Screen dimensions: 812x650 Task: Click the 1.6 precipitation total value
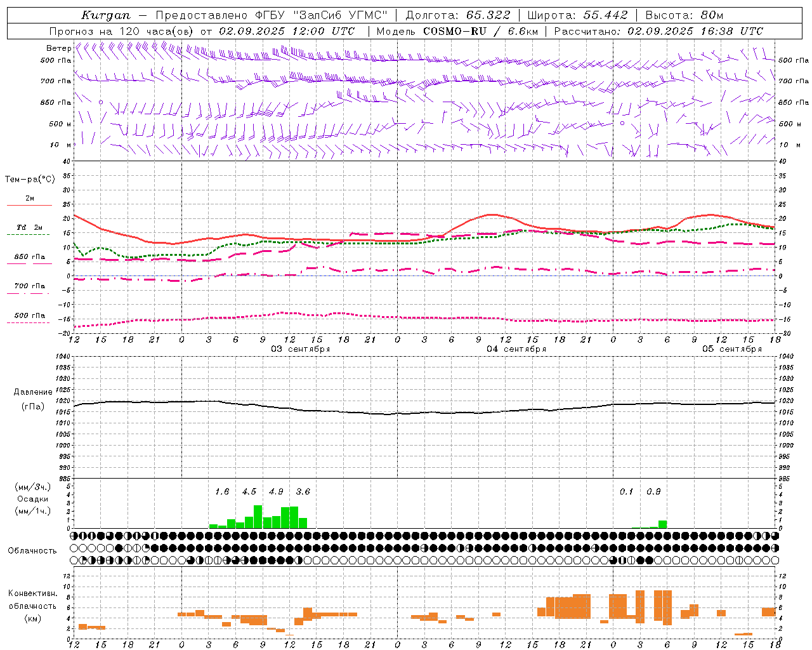[222, 491]
